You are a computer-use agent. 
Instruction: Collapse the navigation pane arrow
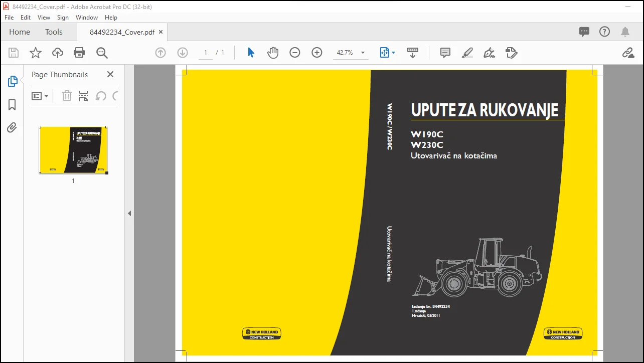click(129, 213)
